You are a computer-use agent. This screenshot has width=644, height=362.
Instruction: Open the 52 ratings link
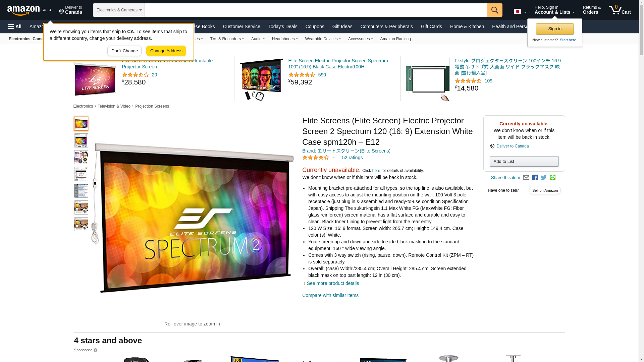click(352, 158)
